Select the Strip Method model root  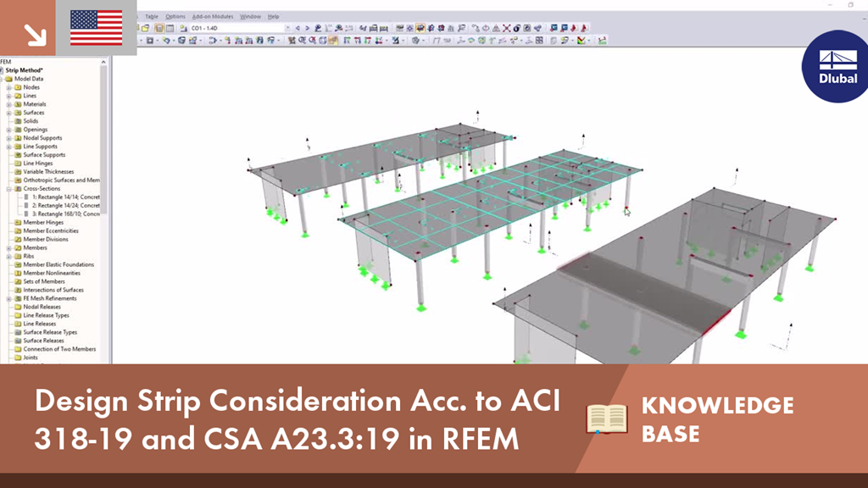tap(24, 70)
